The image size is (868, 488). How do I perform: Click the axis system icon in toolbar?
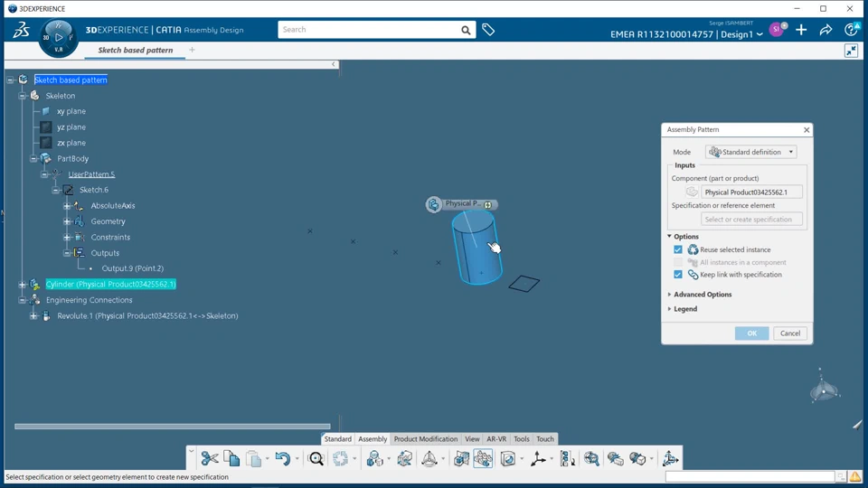[537, 459]
